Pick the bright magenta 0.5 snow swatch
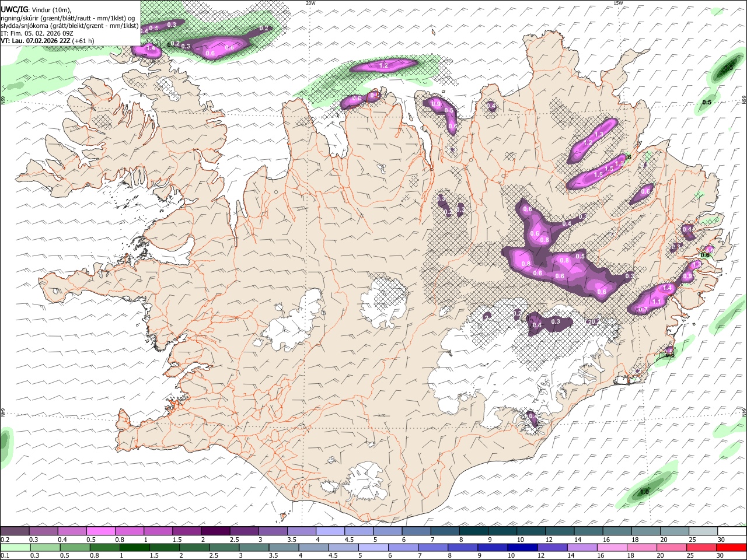Viewport: 747px width, 560px height. (100, 531)
